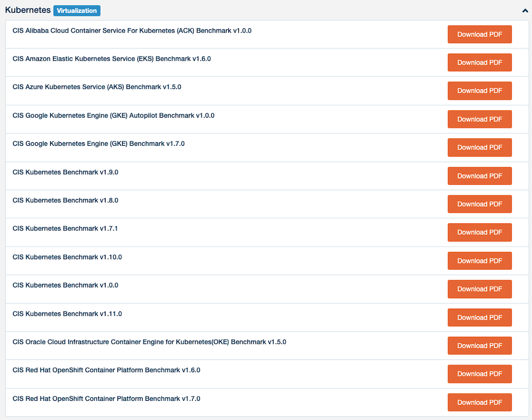Download PDF for Kubernetes Benchmark v1.7.1
This screenshot has width=532, height=420.
pos(479,232)
